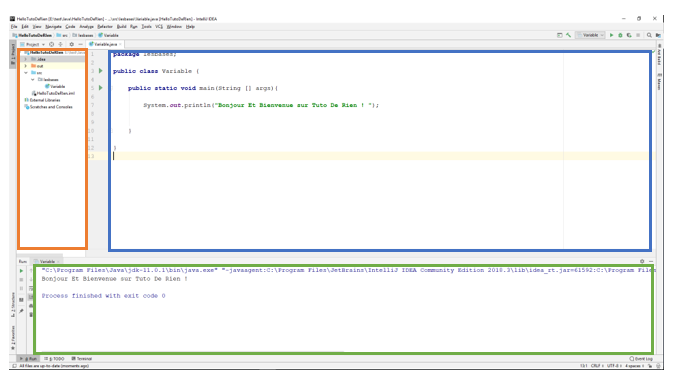
Task: Open Structure tool window side tab
Action: pos(13,305)
